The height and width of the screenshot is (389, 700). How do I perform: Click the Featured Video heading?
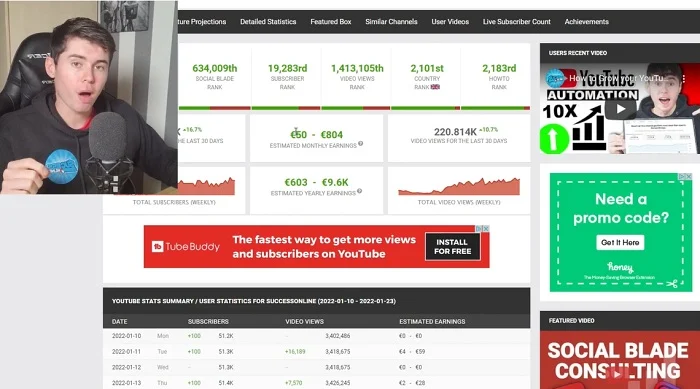click(571, 321)
